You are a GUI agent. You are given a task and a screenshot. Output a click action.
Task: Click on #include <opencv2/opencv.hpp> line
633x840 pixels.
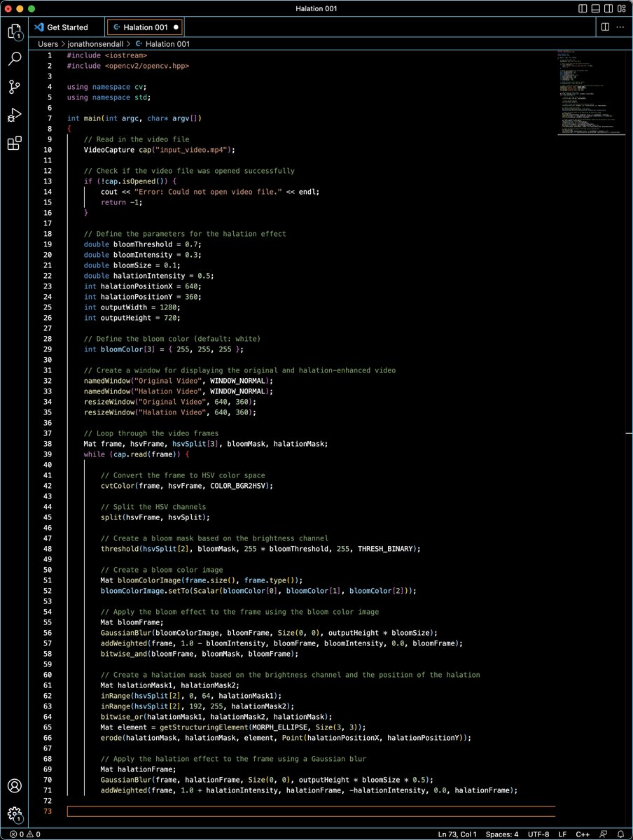click(128, 66)
